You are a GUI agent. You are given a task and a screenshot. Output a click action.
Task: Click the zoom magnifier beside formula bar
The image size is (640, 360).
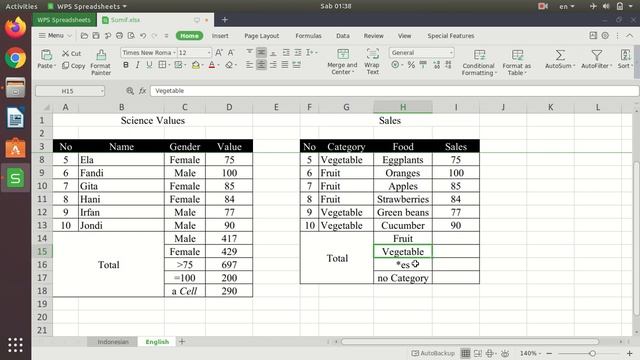click(130, 91)
